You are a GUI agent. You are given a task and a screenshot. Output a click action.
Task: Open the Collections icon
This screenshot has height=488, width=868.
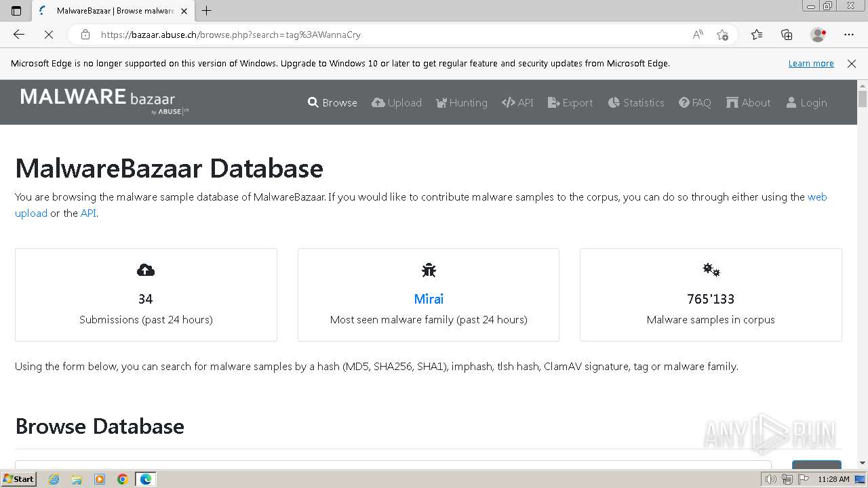(x=787, y=35)
